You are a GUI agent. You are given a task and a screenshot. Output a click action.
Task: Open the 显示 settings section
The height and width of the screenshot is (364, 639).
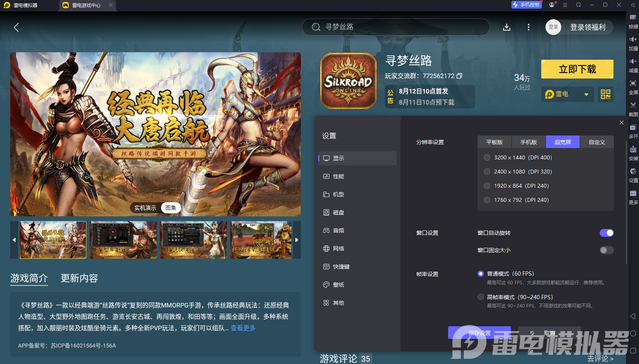tap(357, 158)
